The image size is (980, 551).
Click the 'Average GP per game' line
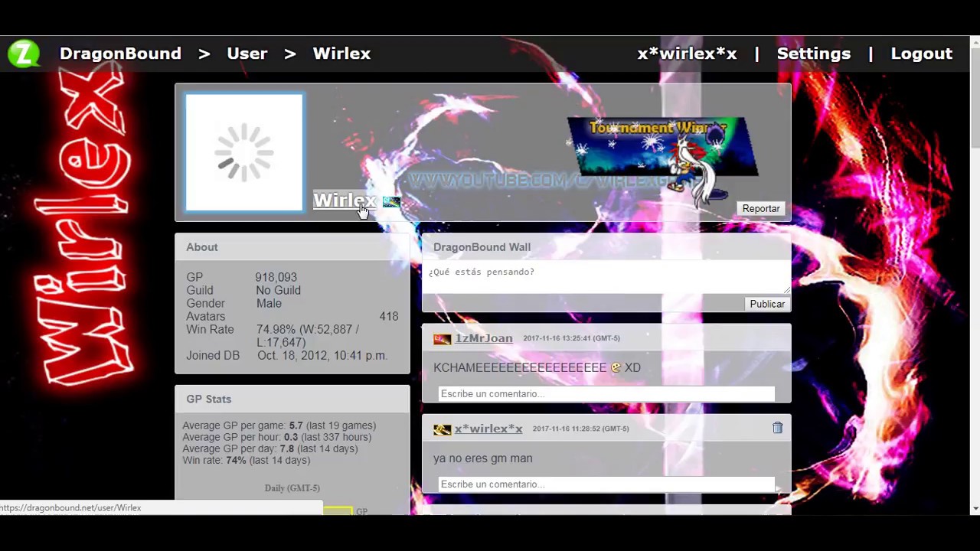click(x=279, y=425)
